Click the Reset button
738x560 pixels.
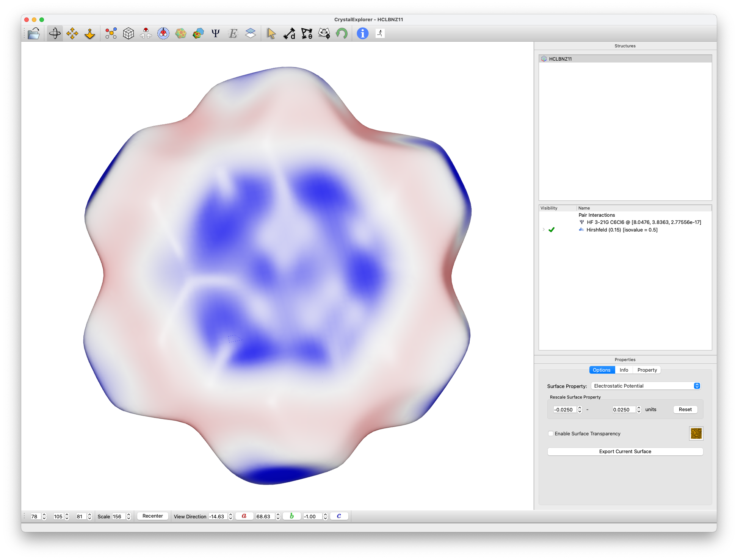click(685, 409)
